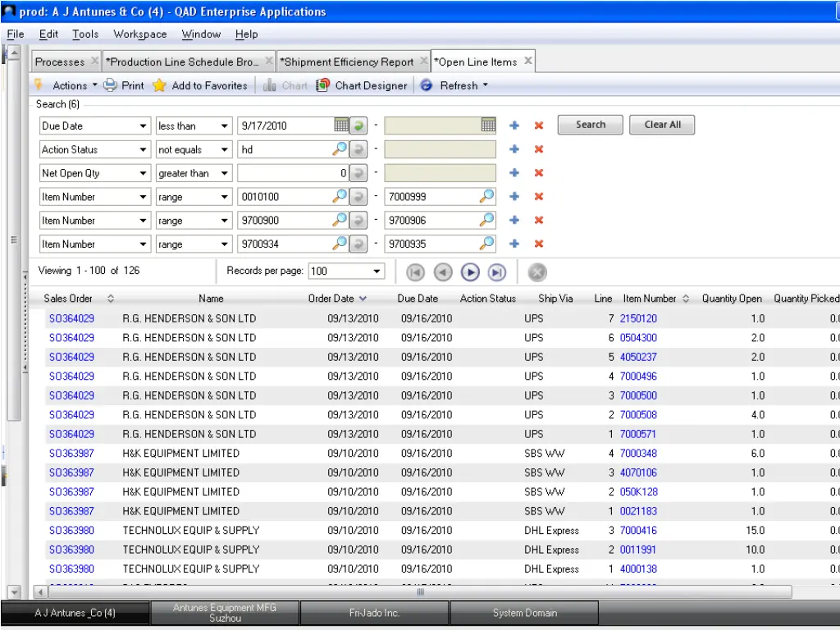Open the Tools menu
The height and width of the screenshot is (630, 840).
pyautogui.click(x=85, y=34)
